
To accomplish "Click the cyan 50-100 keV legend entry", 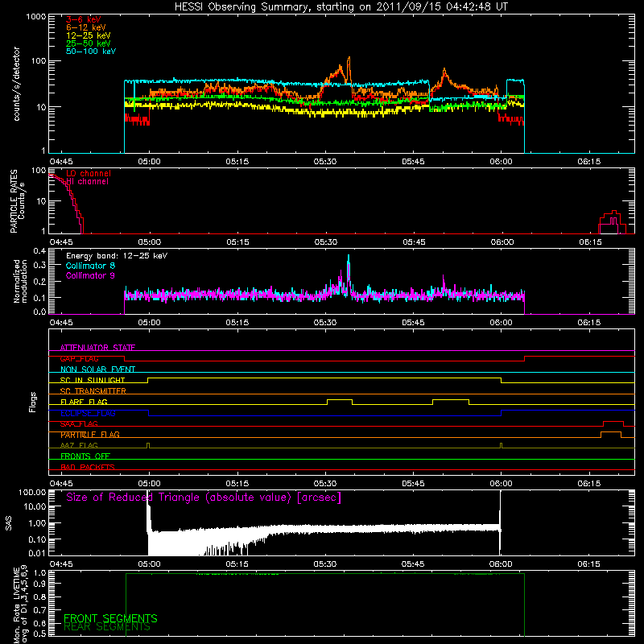I will 91,52.
